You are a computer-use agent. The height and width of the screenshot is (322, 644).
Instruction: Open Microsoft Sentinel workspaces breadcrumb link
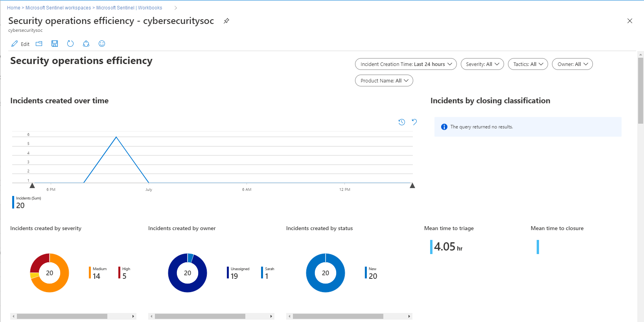(x=58, y=8)
